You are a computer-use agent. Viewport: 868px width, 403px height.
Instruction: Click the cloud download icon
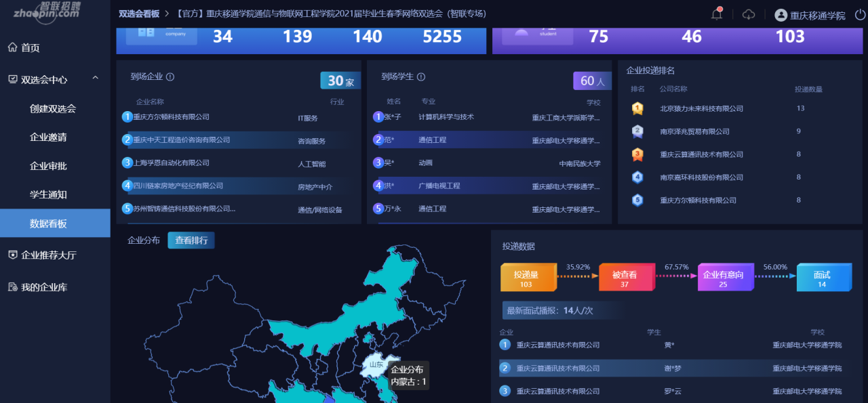click(x=749, y=14)
